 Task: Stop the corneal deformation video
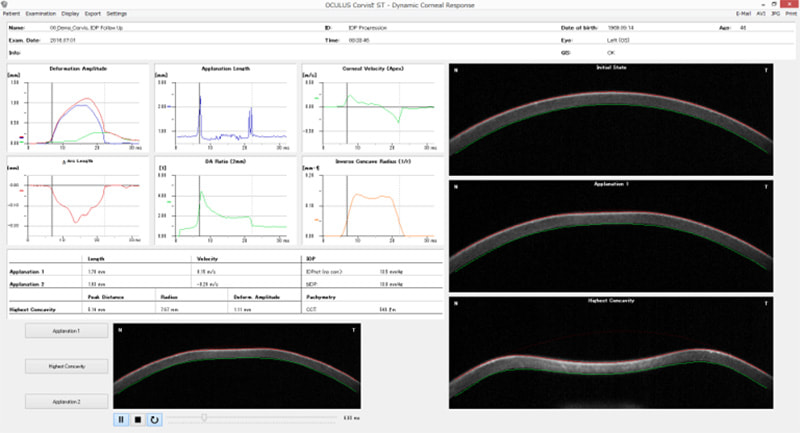pos(138,420)
